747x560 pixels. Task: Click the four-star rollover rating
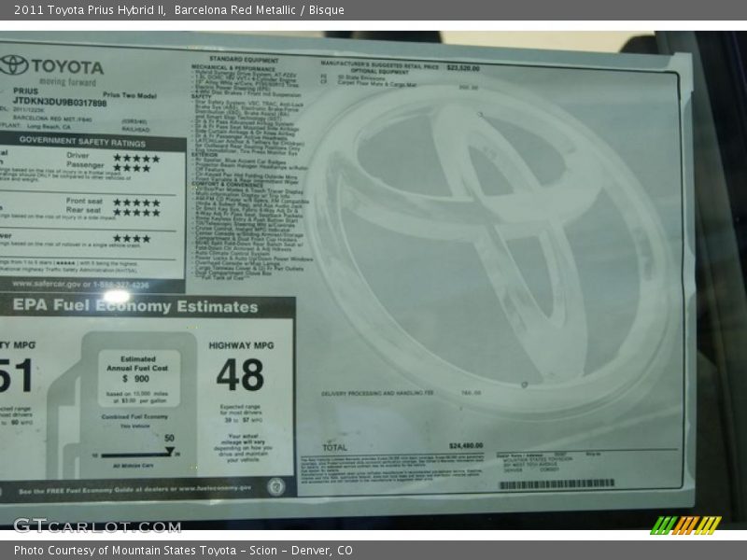click(x=132, y=238)
